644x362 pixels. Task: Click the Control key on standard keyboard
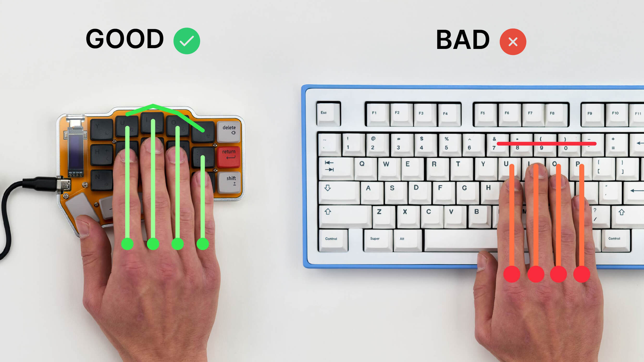pos(332,239)
